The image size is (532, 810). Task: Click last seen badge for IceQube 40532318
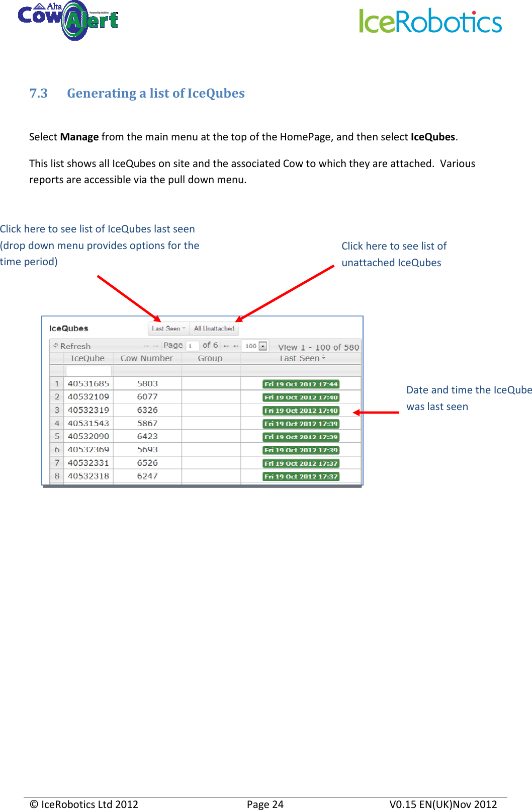click(301, 476)
